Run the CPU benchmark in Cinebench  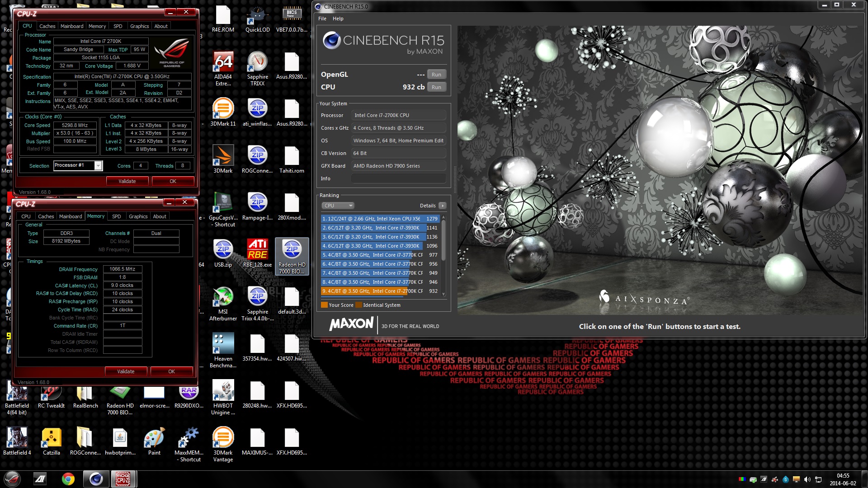[436, 87]
